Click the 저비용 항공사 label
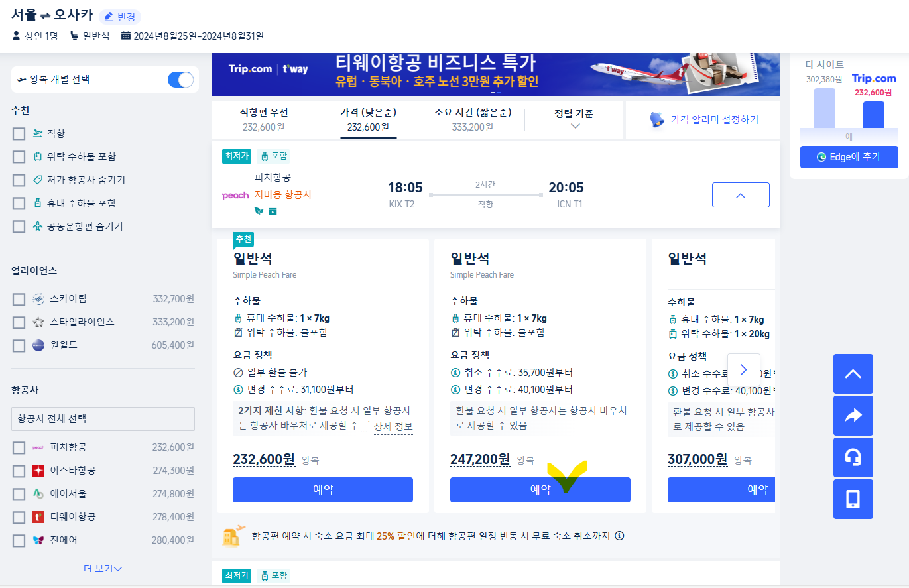Viewport: 909px width, 588px height. click(x=283, y=194)
